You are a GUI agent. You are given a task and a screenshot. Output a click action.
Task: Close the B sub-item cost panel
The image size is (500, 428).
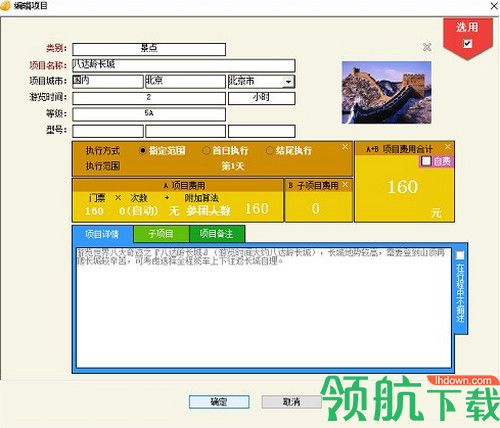coord(345,184)
